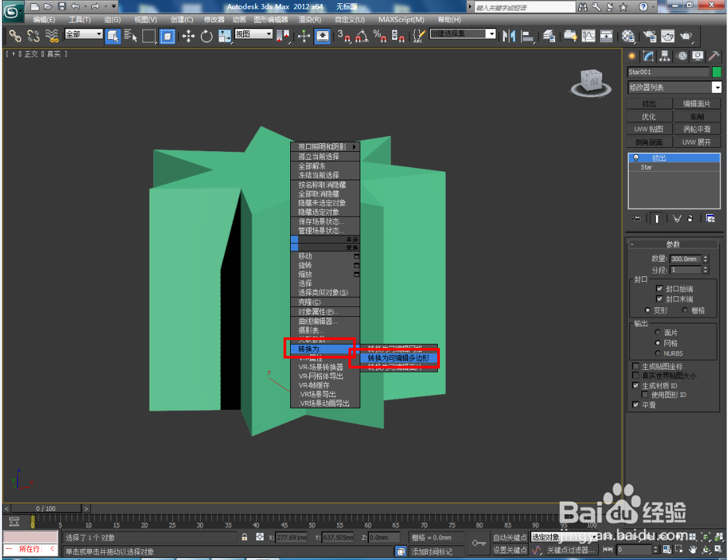Image resolution: width=728 pixels, height=560 pixels.
Task: Open the Modify panel tab icon
Action: 649,56
